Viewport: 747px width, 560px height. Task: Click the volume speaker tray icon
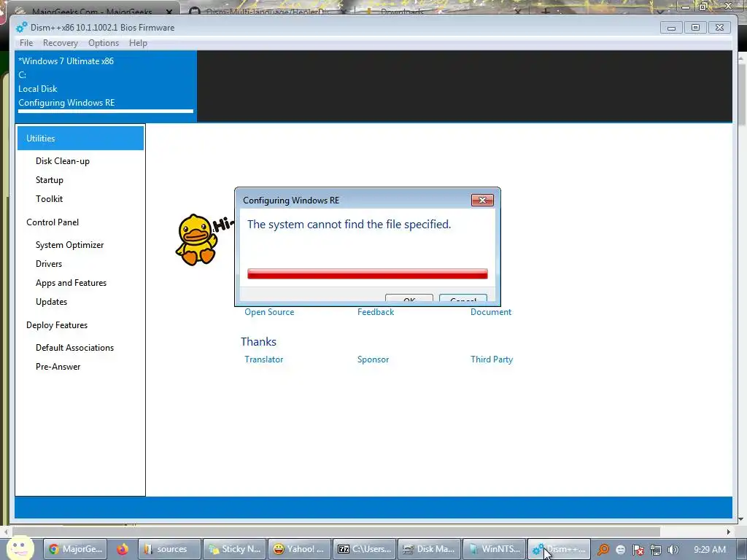pyautogui.click(x=673, y=550)
